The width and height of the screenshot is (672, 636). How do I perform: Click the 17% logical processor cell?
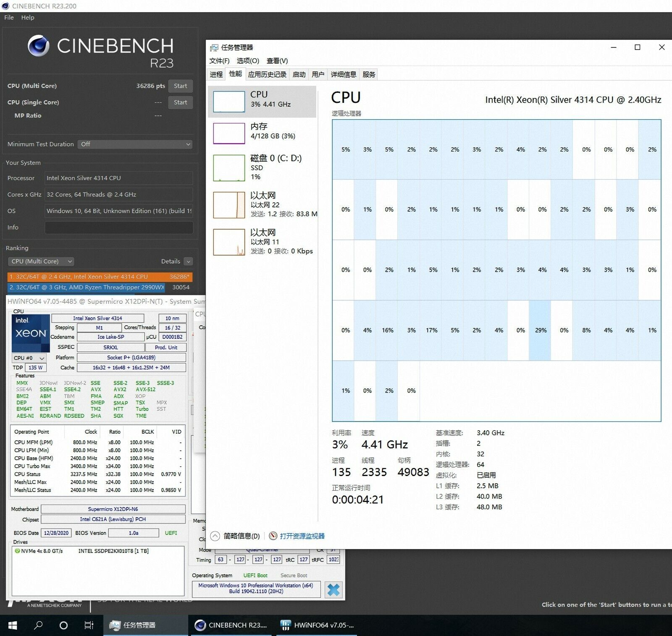point(431,330)
